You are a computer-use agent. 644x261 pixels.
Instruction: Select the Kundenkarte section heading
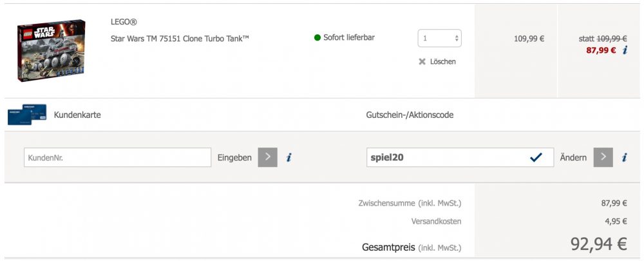78,115
